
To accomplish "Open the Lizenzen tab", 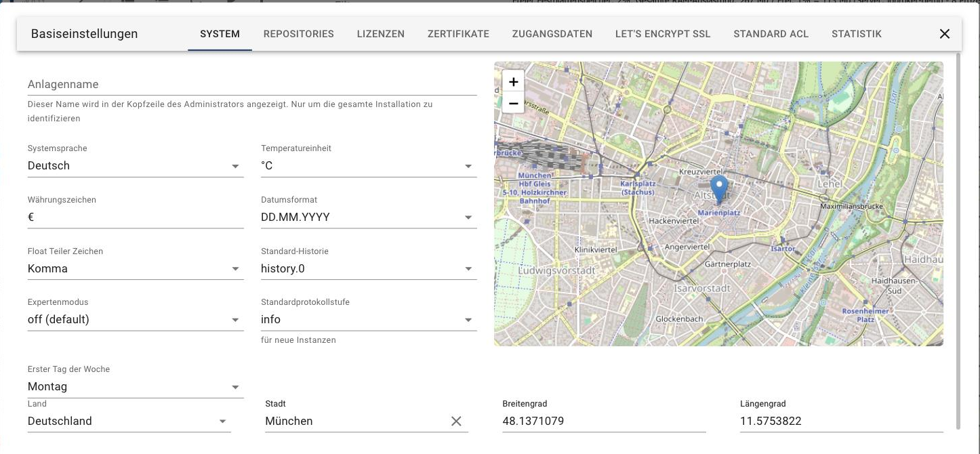I will coord(381,34).
